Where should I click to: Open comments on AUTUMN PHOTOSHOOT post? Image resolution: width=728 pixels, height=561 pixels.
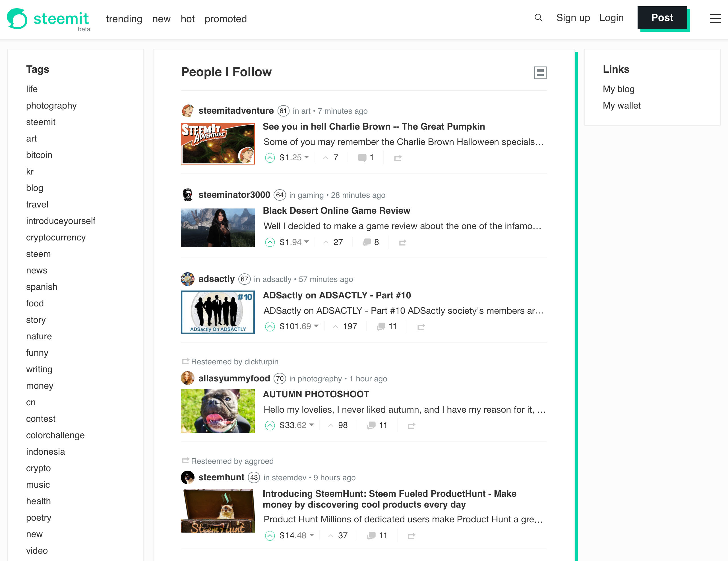pos(377,425)
